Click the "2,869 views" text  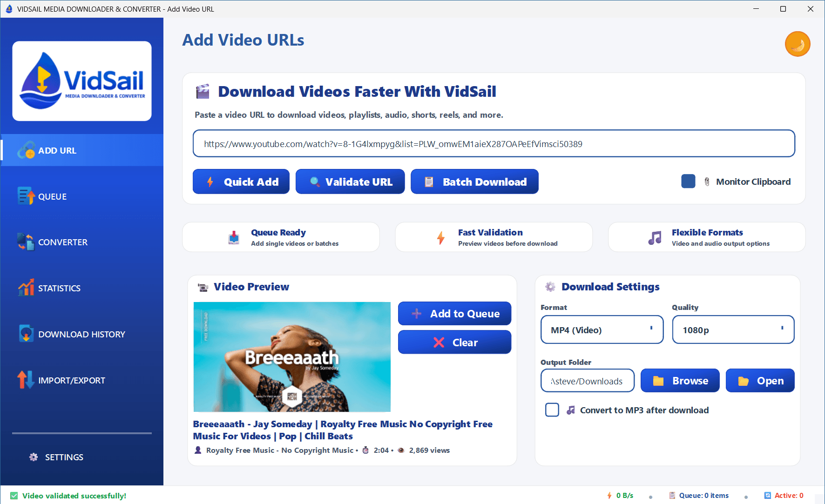tap(429, 450)
